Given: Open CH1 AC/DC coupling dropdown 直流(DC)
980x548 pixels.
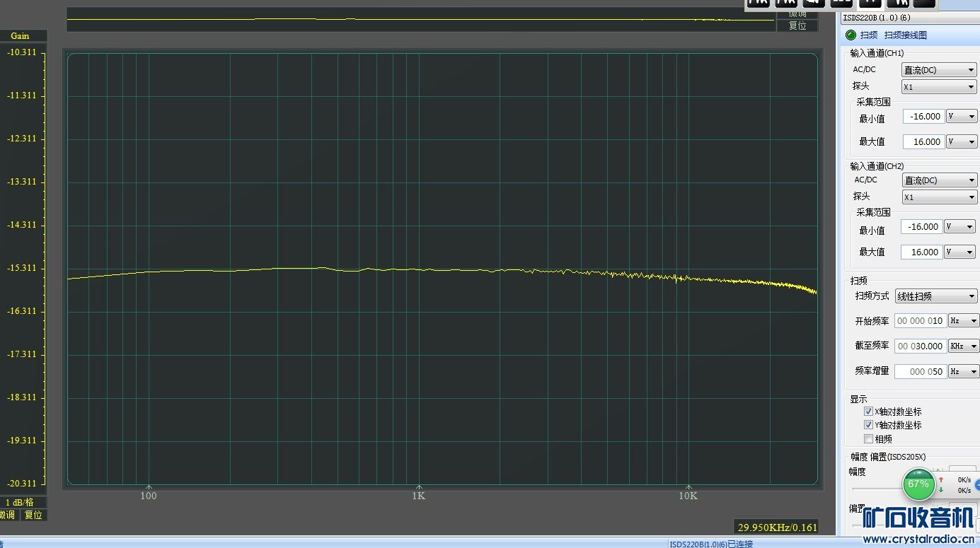Looking at the screenshot, I should coord(939,70).
